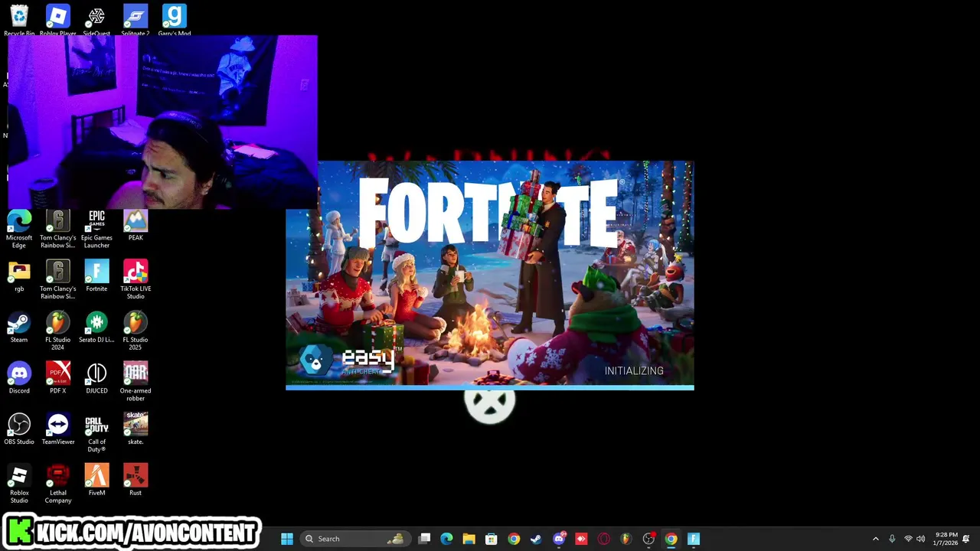Image resolution: width=980 pixels, height=551 pixels.
Task: Click the microphone tray icon
Action: tap(892, 539)
